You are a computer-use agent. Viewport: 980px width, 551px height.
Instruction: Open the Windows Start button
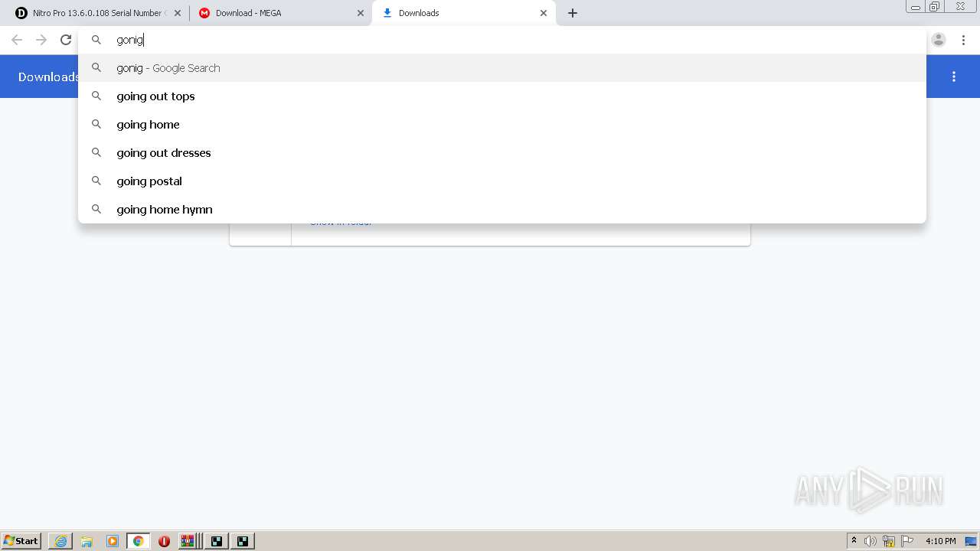pyautogui.click(x=21, y=541)
